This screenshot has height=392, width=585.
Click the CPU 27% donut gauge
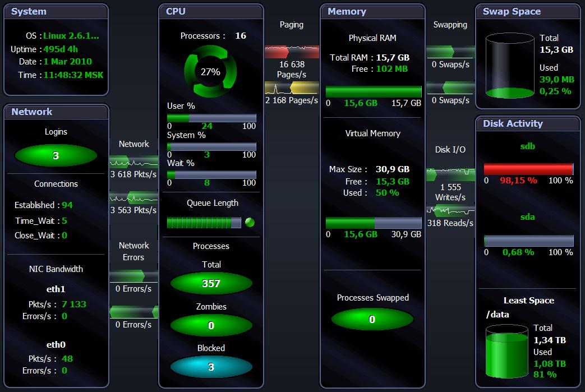pyautogui.click(x=210, y=72)
